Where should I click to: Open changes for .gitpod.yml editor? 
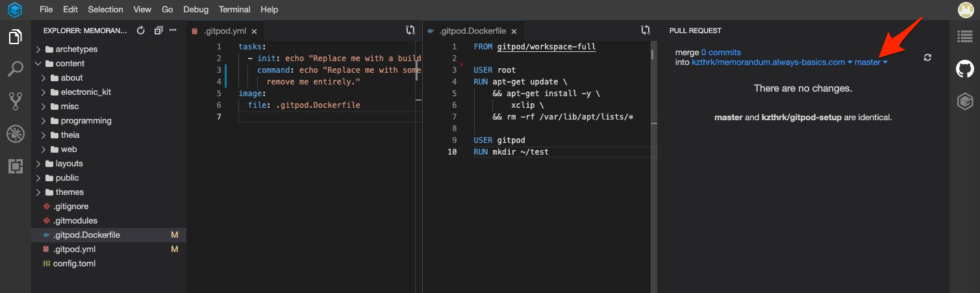click(x=410, y=30)
